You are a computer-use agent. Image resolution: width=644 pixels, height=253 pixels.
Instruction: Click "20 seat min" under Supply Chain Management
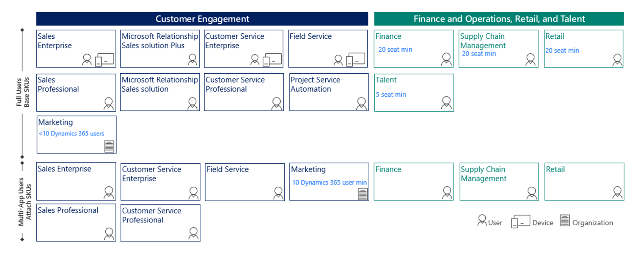pyautogui.click(x=479, y=54)
